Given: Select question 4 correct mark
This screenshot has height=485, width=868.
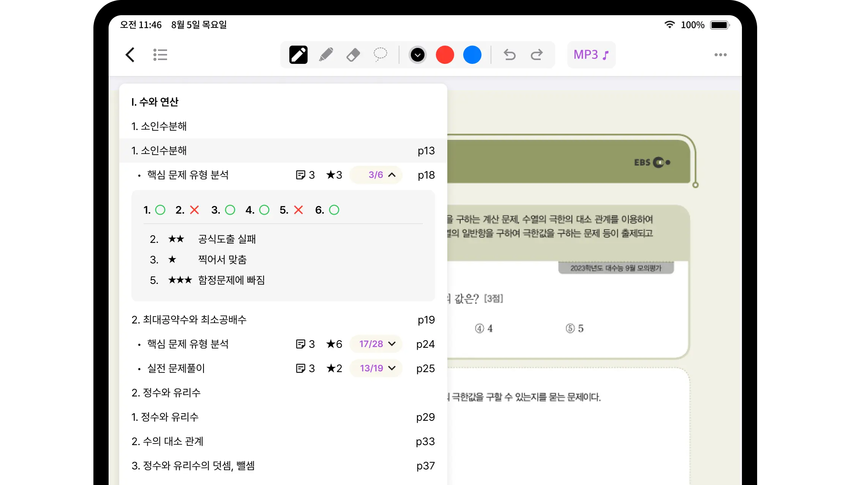Looking at the screenshot, I should pos(264,210).
